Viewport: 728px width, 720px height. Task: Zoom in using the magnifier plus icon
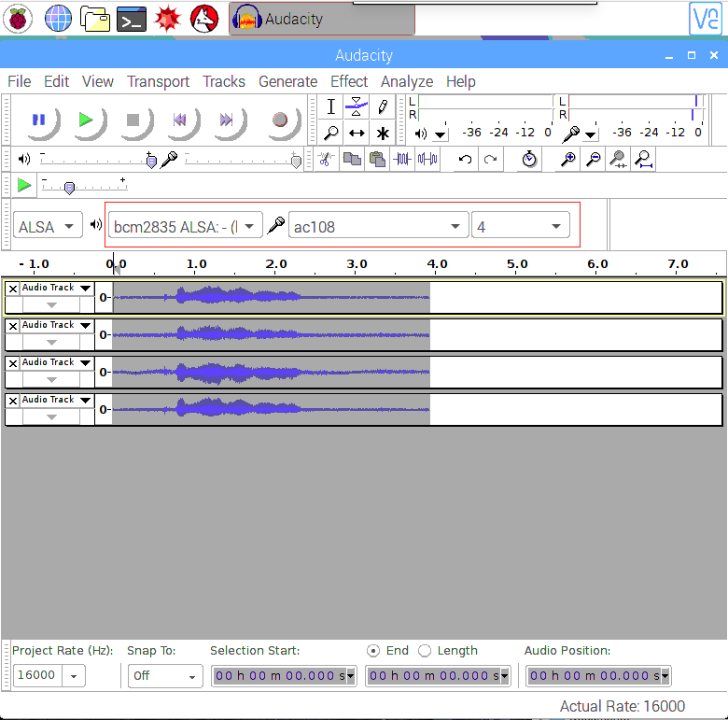[567, 160]
